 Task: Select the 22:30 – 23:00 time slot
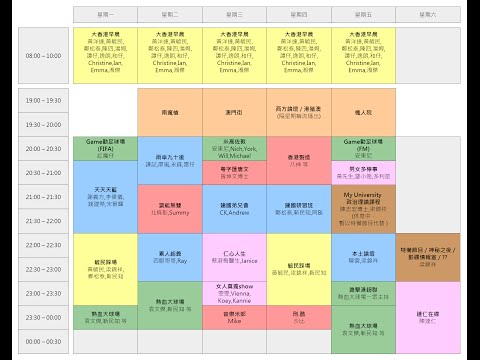point(43,269)
